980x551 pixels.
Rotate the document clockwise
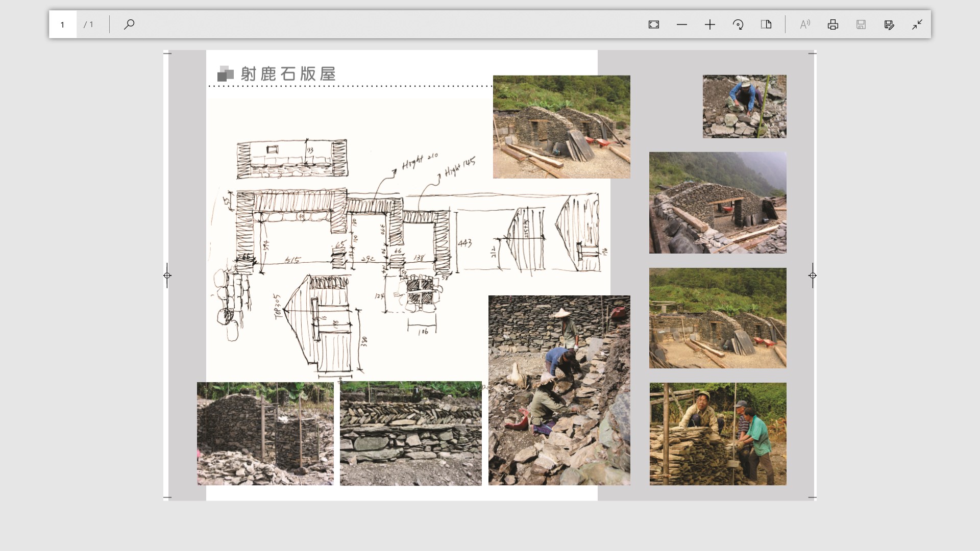[x=738, y=24]
